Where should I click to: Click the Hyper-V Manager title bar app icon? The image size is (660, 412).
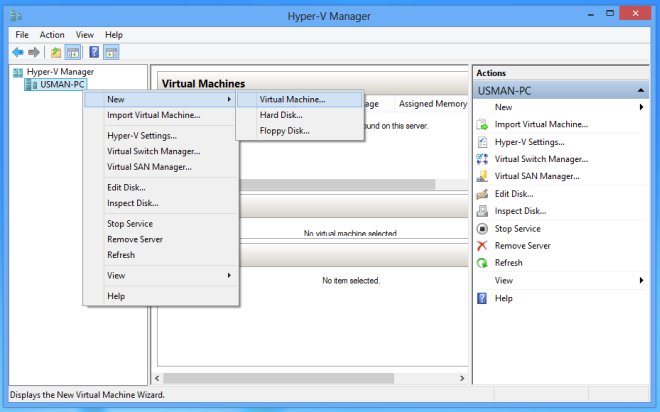point(16,16)
